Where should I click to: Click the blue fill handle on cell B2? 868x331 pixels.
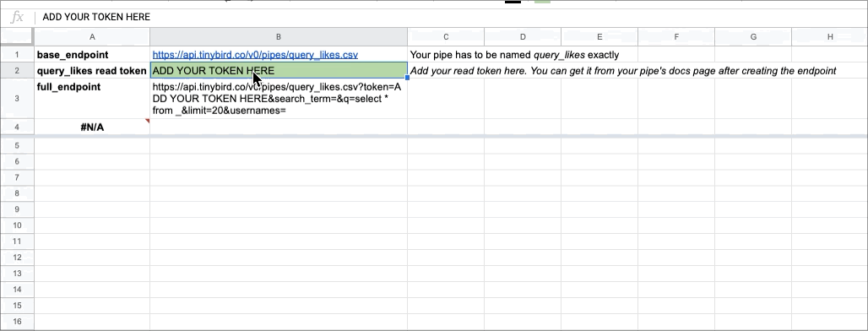[408, 78]
